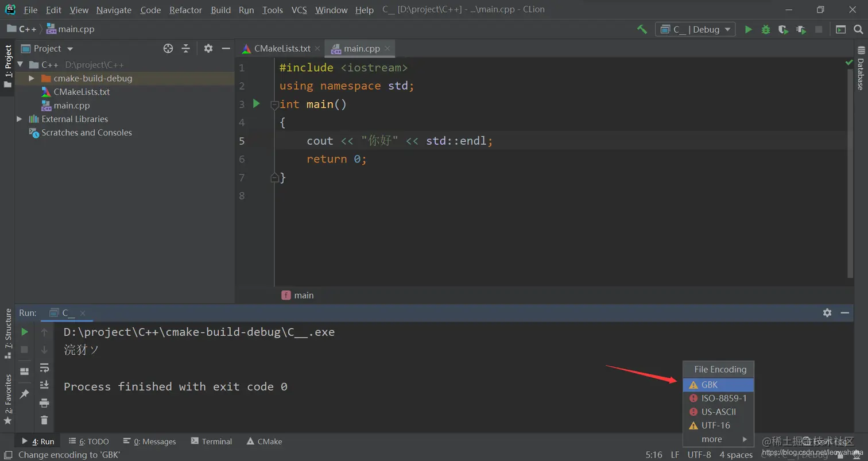Start debugging with the bug icon
This screenshot has width=868, height=461.
coord(765,29)
